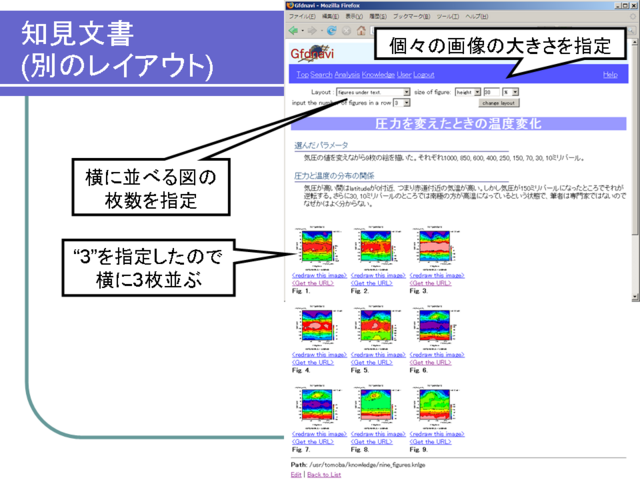Click 'redraw this image' for Fig. 8

click(378, 434)
